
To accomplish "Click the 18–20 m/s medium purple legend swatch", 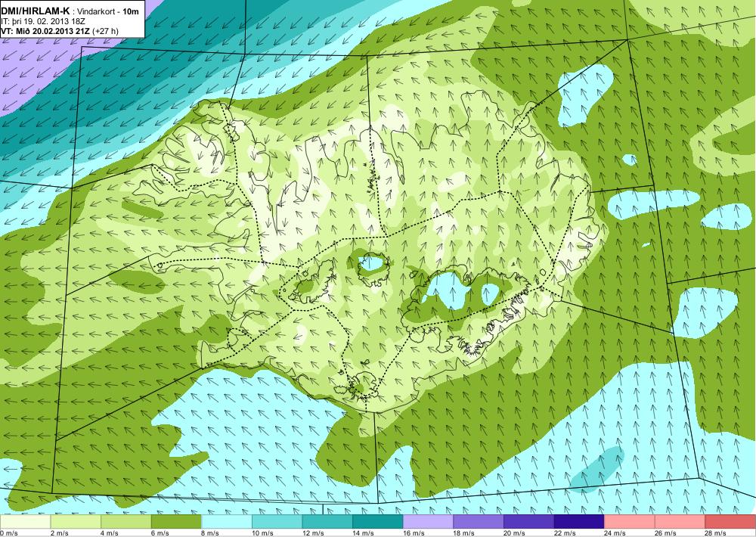I will point(479,522).
